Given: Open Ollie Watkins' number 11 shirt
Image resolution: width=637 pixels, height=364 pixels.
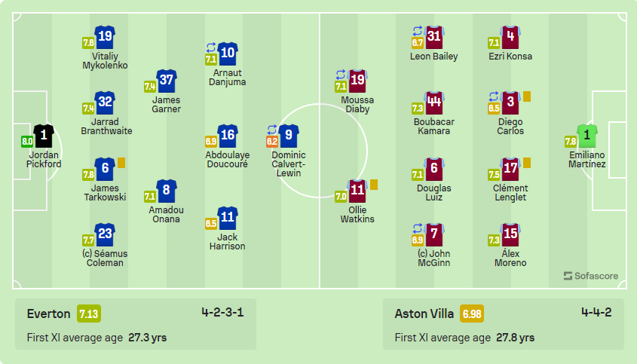Looking at the screenshot, I should [x=357, y=190].
